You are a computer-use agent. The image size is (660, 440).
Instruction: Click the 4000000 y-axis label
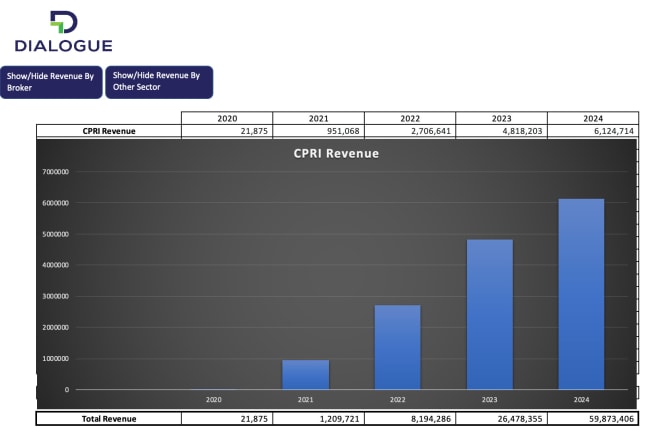click(56, 265)
